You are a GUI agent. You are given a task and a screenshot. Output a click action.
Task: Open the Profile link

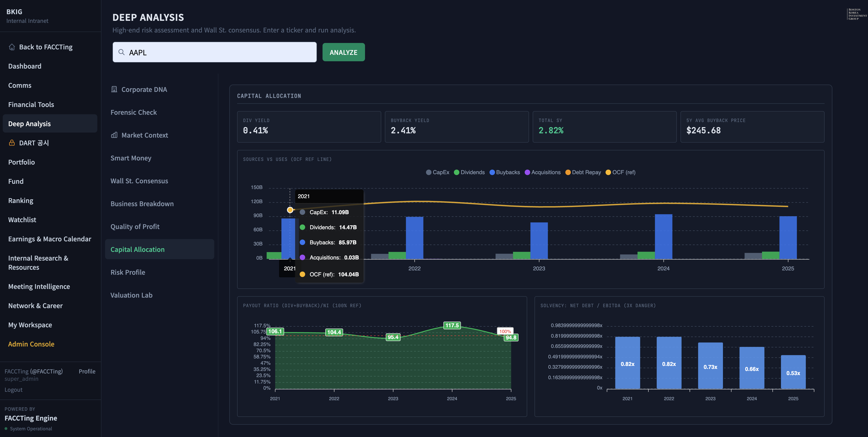(x=87, y=371)
